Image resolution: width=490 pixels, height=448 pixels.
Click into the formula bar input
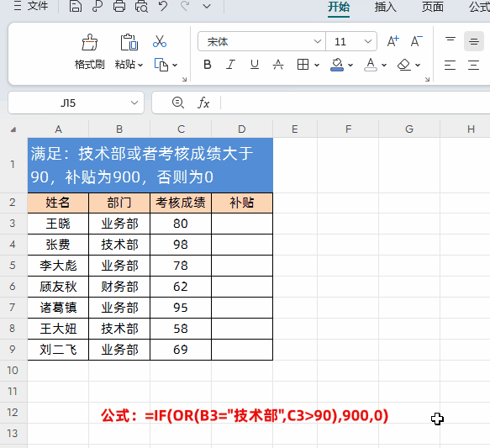tap(356, 103)
